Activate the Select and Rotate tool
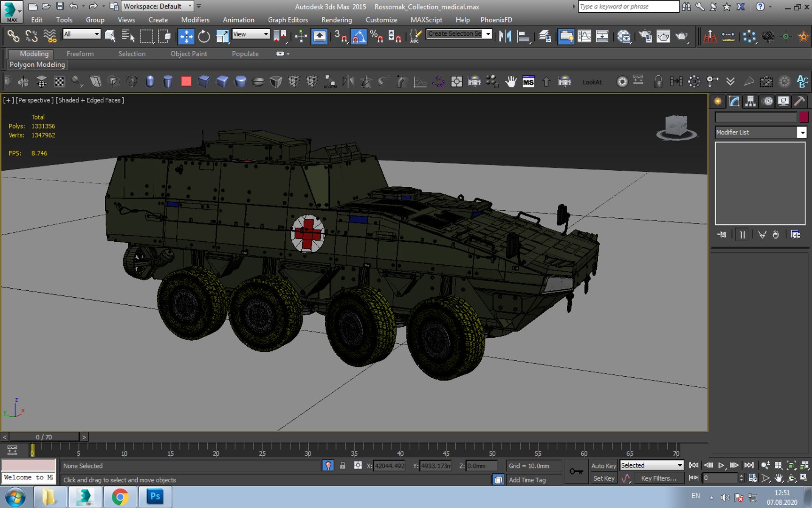The image size is (812, 508). pyautogui.click(x=204, y=36)
